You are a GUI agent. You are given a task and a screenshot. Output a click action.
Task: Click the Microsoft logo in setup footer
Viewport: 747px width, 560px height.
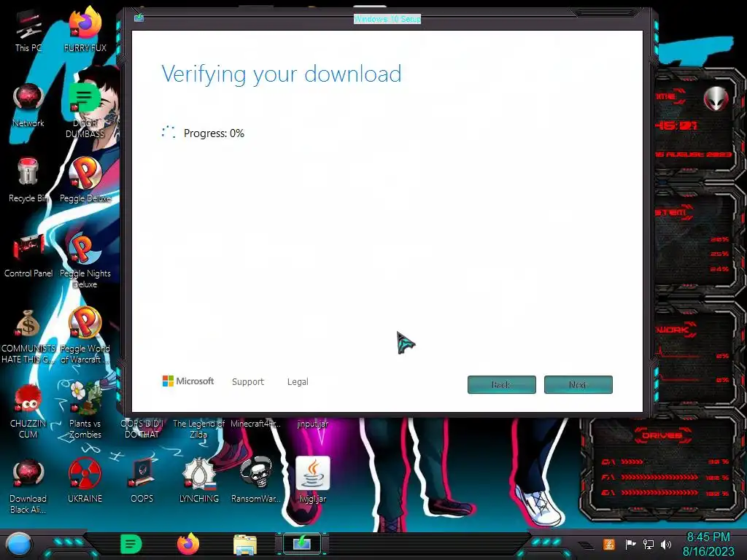coord(188,381)
